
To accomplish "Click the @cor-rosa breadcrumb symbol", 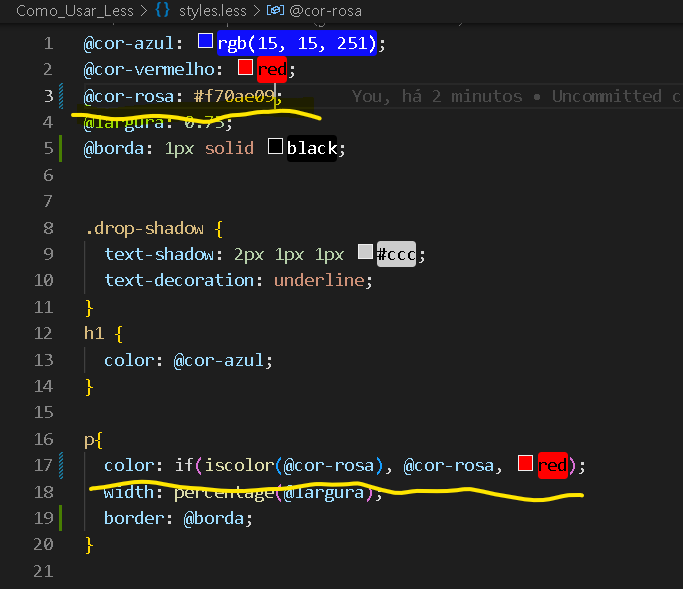I will tap(325, 11).
